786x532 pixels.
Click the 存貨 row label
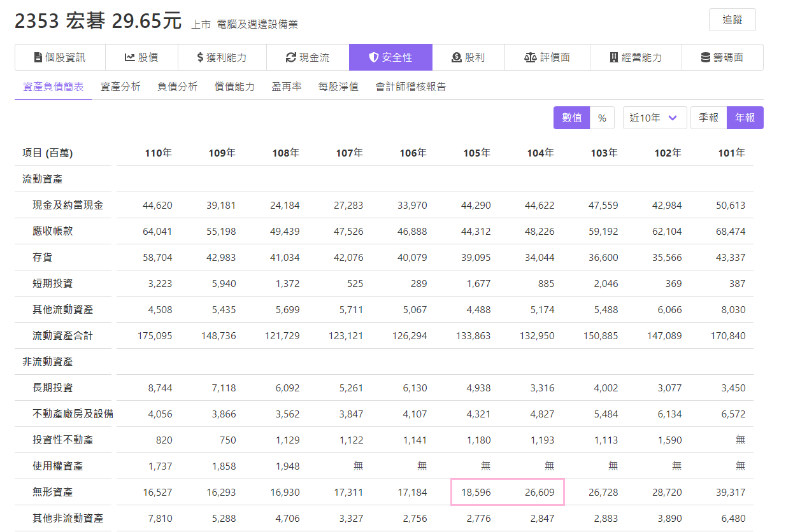coord(43,257)
